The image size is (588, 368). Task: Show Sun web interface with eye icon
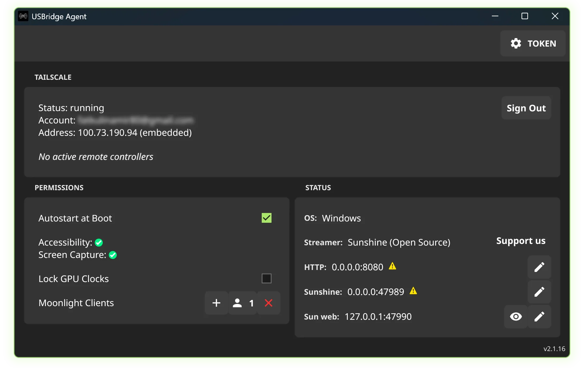click(x=516, y=317)
